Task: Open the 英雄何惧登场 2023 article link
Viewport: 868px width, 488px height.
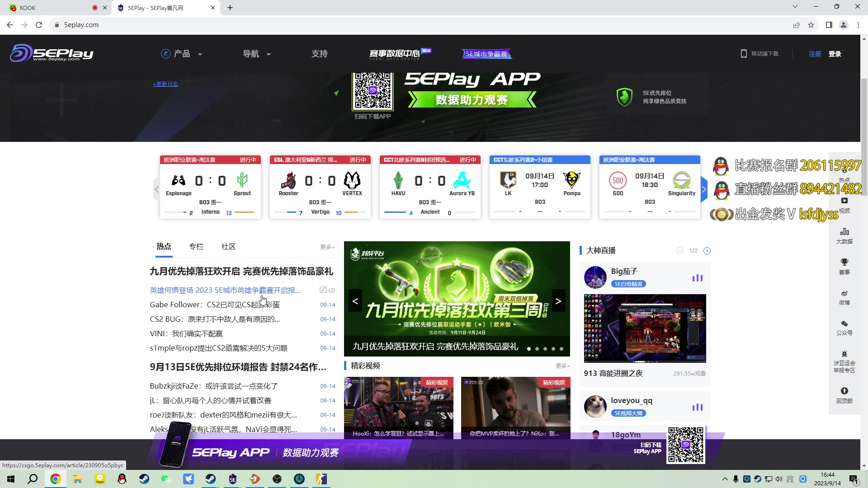Action: click(225, 290)
